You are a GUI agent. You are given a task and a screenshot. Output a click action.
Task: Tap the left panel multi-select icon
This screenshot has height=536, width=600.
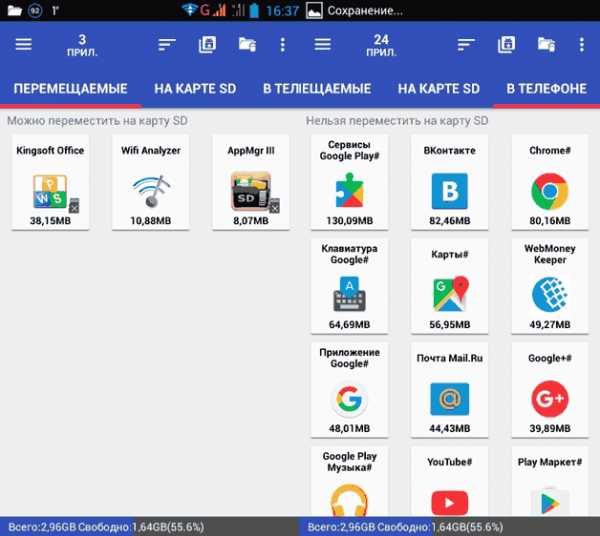click(x=207, y=44)
